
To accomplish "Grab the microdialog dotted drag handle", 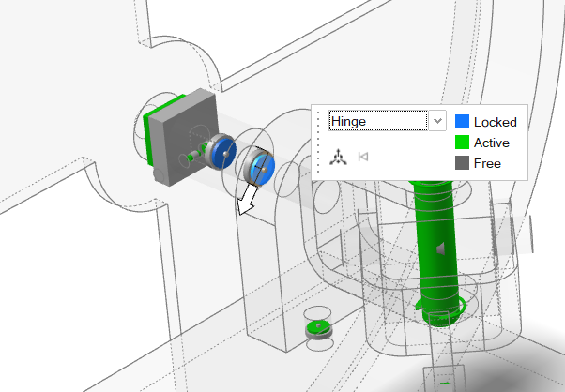I will click(x=319, y=141).
